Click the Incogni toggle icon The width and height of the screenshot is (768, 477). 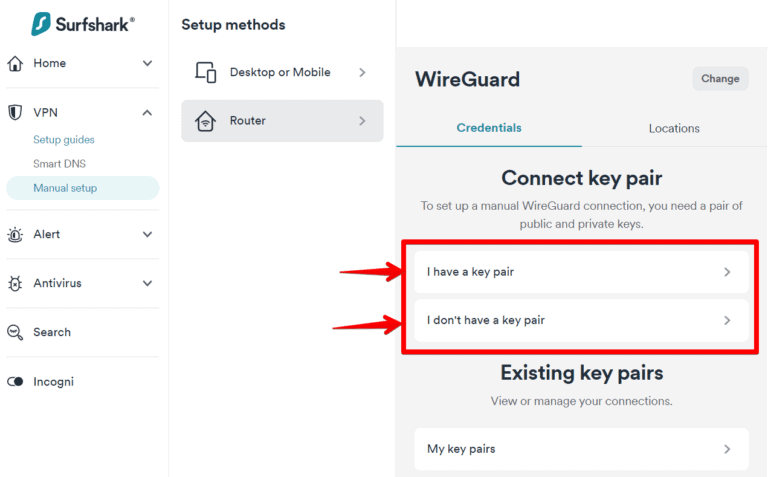[x=15, y=382]
